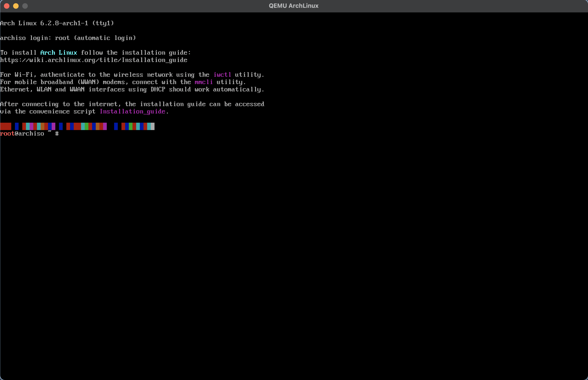The height and width of the screenshot is (380, 588).
Task: Click the cyan 'Arch Linux' text
Action: coord(59,53)
